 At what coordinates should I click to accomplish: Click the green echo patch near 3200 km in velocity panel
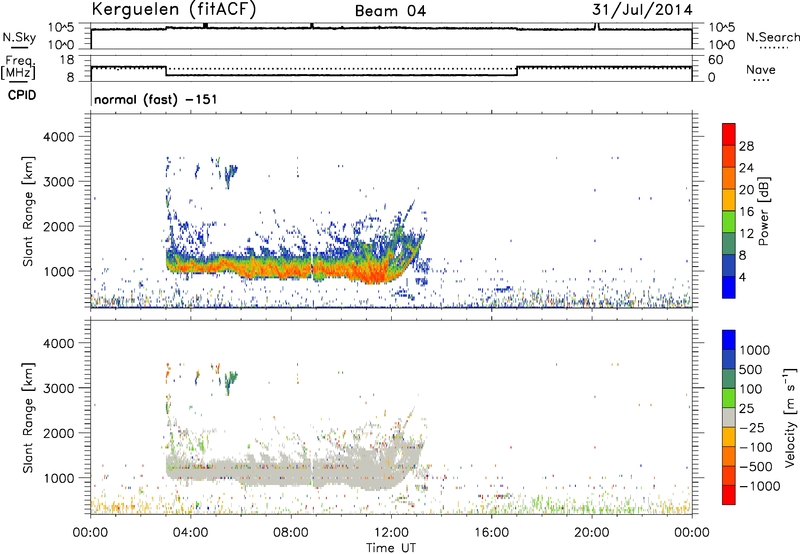click(232, 381)
